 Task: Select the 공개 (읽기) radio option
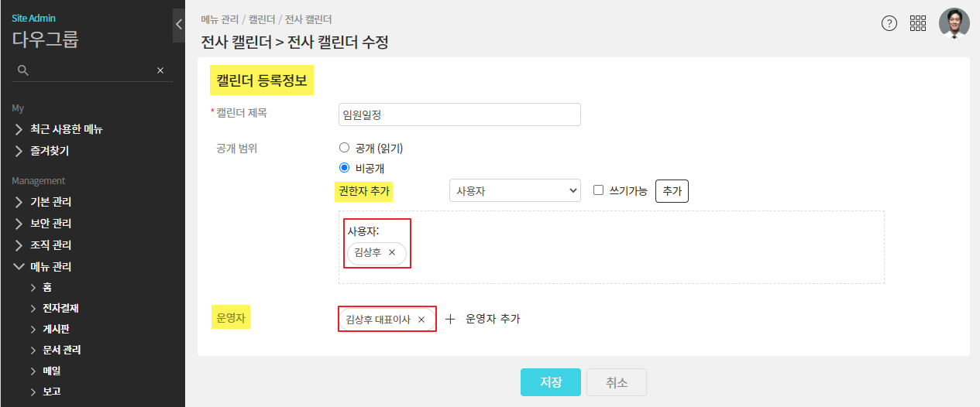tap(345, 148)
